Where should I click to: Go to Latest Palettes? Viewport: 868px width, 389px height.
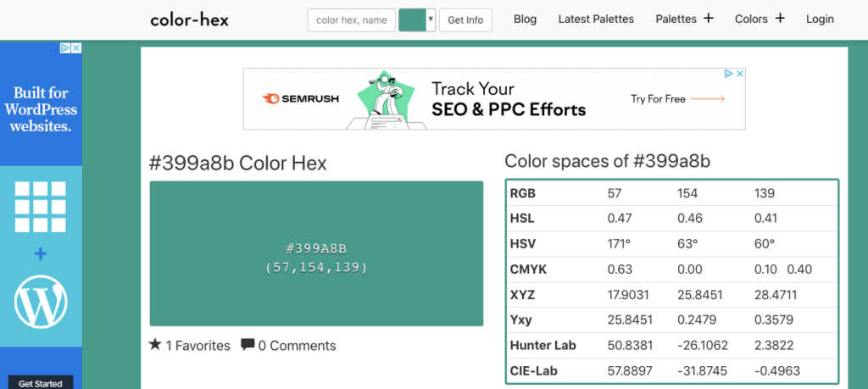(x=596, y=19)
